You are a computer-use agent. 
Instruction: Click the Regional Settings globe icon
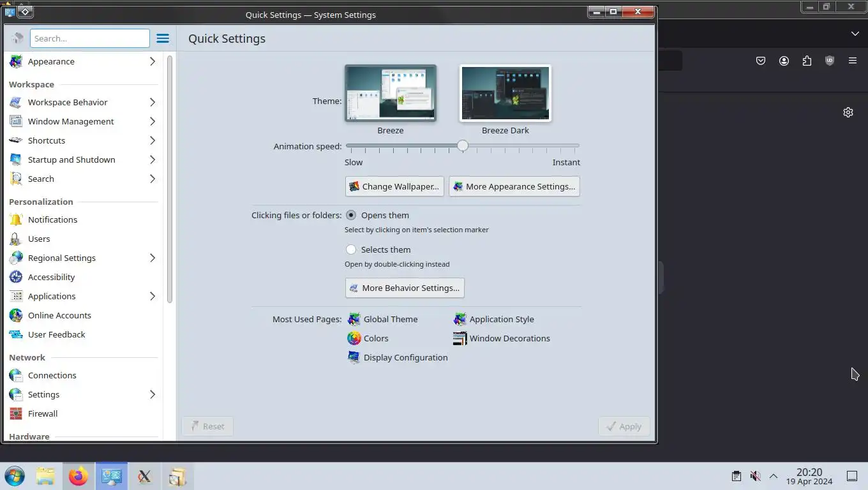pyautogui.click(x=16, y=258)
